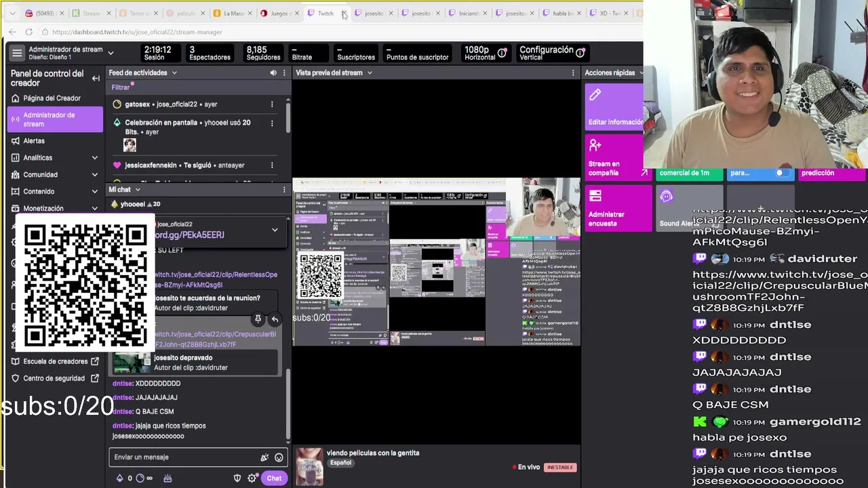Open Página del Creador home item
Screen dimensions: 868x488
[x=52, y=98]
